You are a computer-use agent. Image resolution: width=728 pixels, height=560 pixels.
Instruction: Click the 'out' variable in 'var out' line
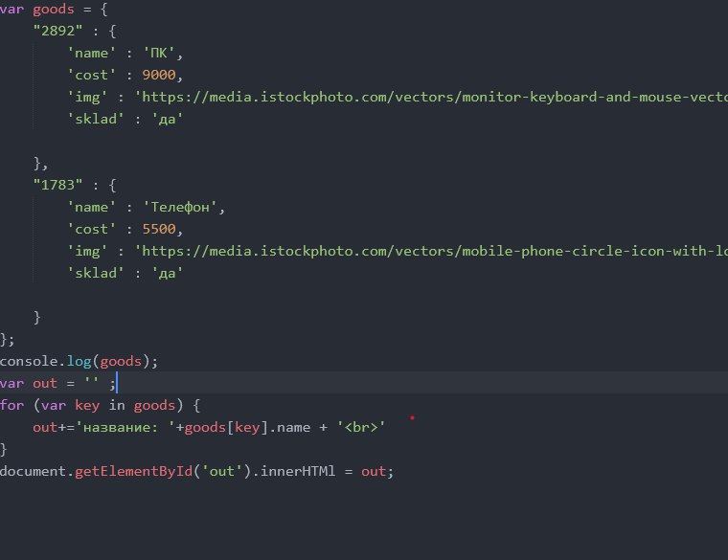[x=45, y=383]
